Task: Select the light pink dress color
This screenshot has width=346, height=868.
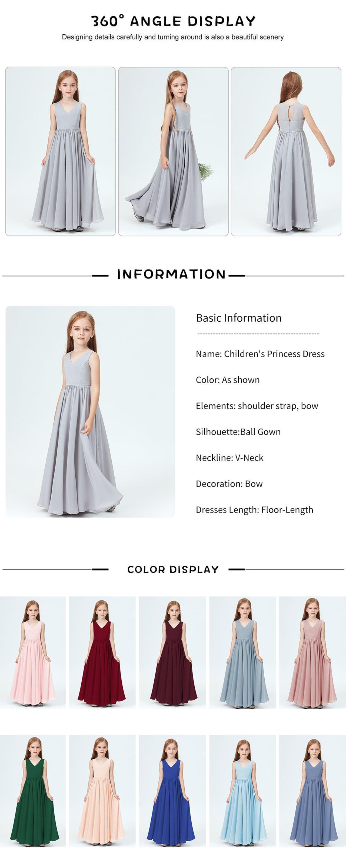Action: tap(33, 652)
